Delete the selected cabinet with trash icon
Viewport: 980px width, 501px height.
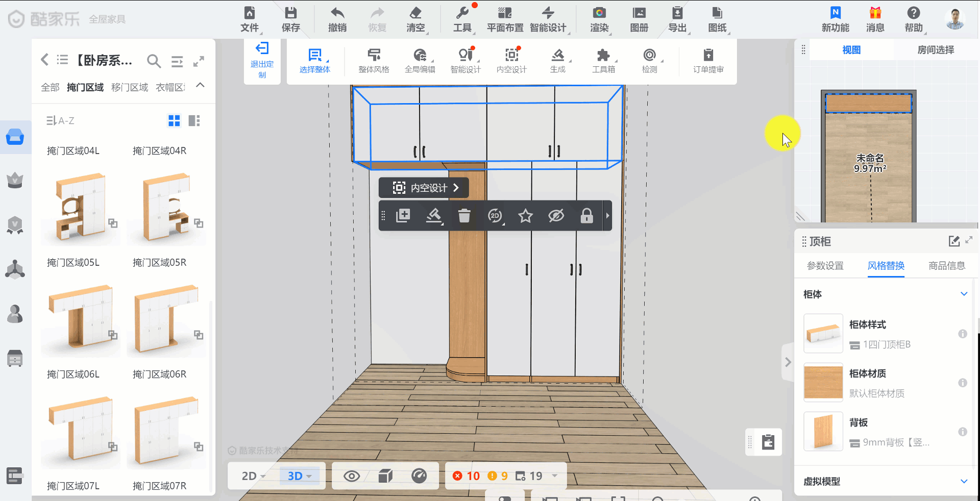pyautogui.click(x=464, y=216)
